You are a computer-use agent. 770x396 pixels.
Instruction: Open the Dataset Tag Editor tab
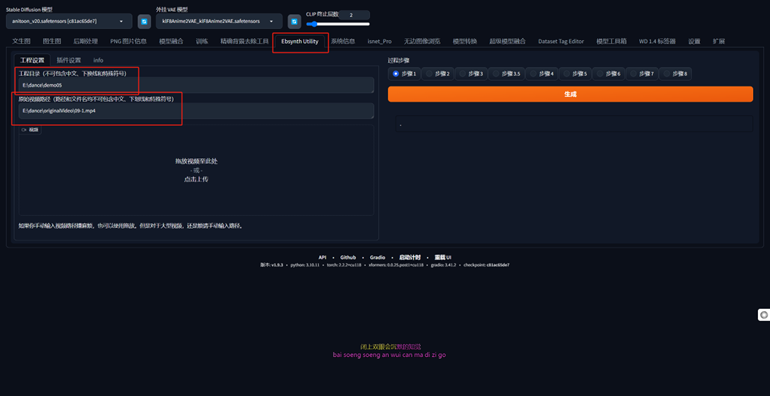561,41
